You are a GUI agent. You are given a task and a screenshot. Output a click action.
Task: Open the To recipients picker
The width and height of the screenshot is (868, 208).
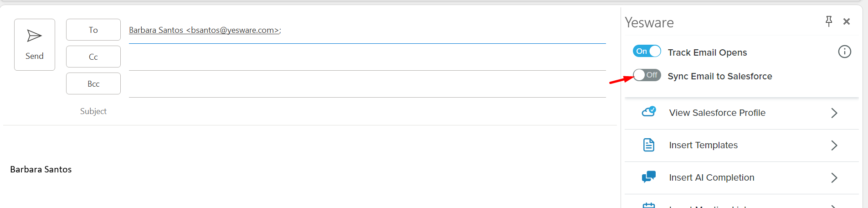tap(93, 30)
